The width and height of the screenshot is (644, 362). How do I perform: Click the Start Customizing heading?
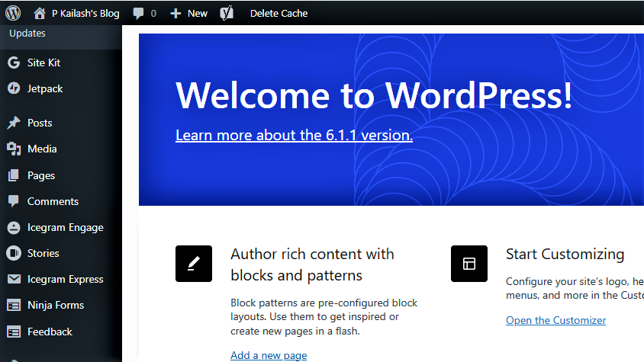click(565, 254)
